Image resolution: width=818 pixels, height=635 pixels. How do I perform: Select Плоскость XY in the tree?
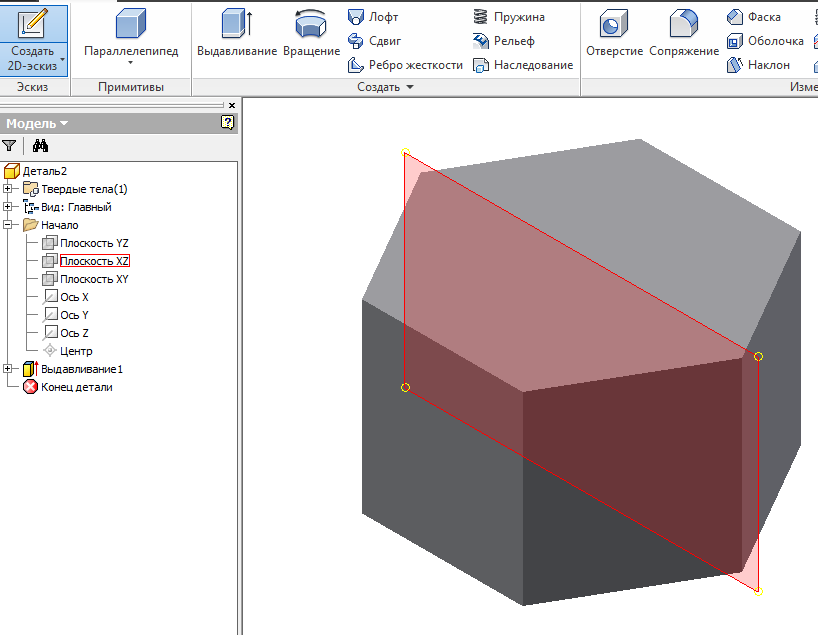[x=93, y=279]
